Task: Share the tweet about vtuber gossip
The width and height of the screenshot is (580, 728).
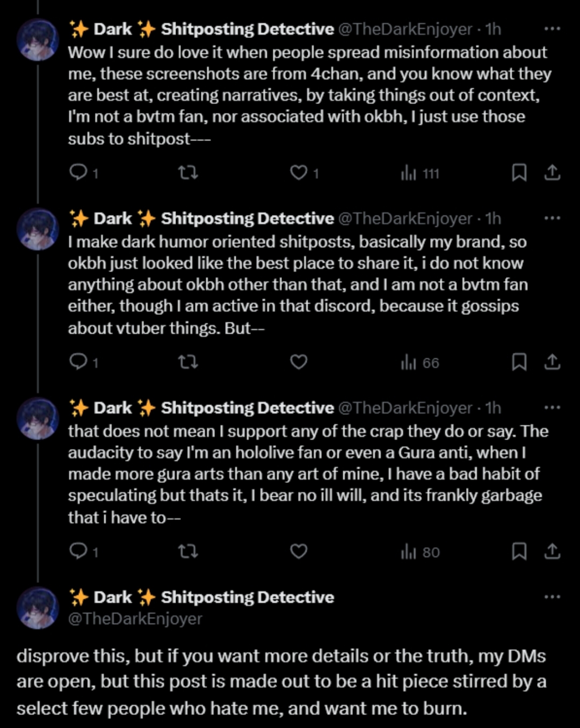Action: tap(552, 362)
